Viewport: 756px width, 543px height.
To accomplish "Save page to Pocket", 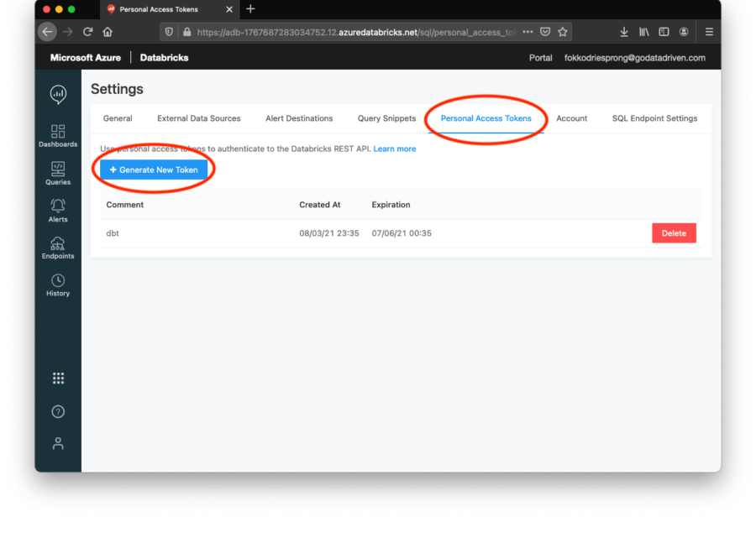I will pyautogui.click(x=545, y=32).
